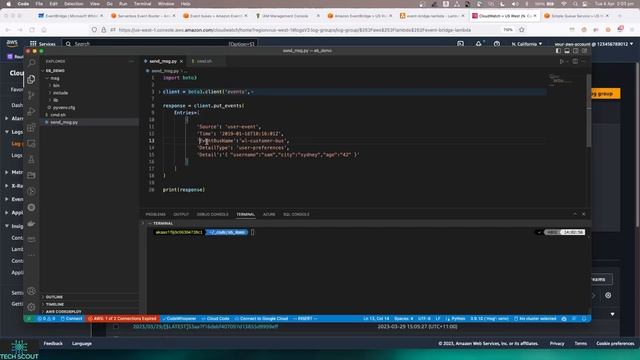Open the Accounts icon in activity bar
Viewport: 640px width, 360px height.
31,291
